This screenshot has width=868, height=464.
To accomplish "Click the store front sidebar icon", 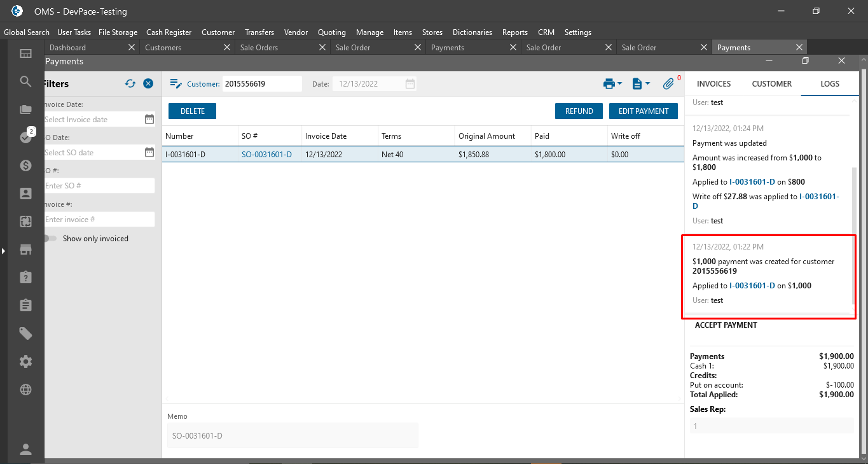I will pyautogui.click(x=25, y=250).
